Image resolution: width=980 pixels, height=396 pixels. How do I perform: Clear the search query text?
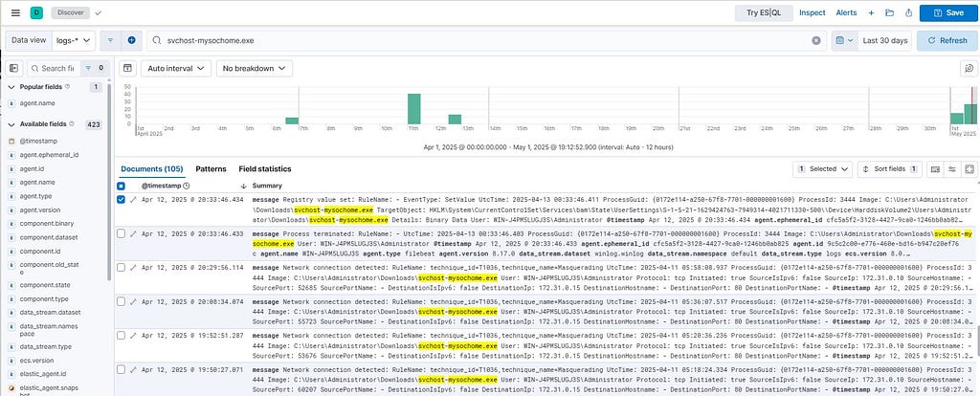(815, 40)
